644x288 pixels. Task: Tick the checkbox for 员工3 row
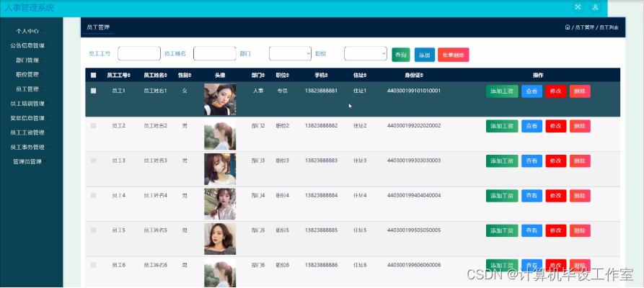(93, 161)
